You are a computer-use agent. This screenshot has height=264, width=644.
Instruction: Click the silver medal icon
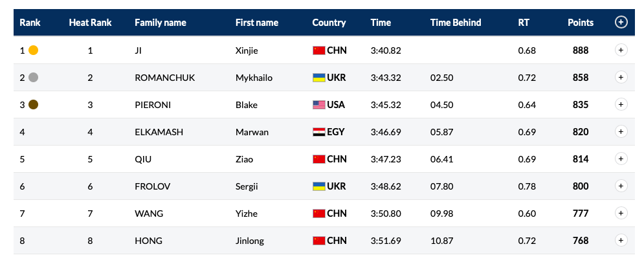33,78
